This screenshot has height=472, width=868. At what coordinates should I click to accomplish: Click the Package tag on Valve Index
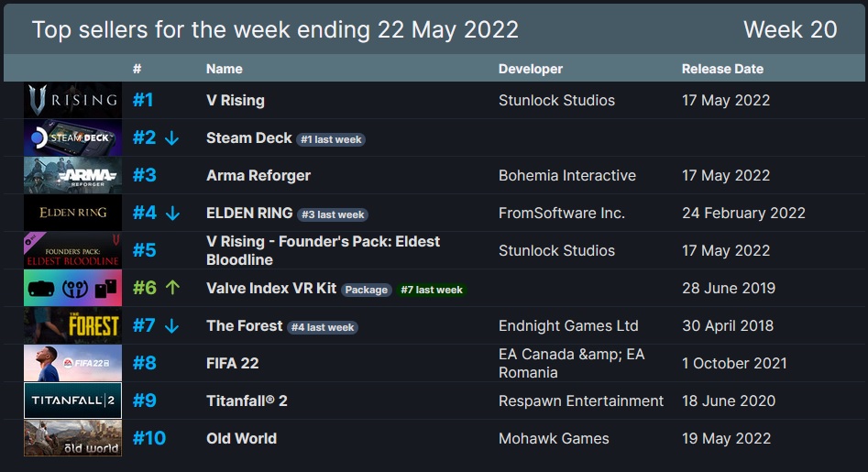(x=367, y=290)
